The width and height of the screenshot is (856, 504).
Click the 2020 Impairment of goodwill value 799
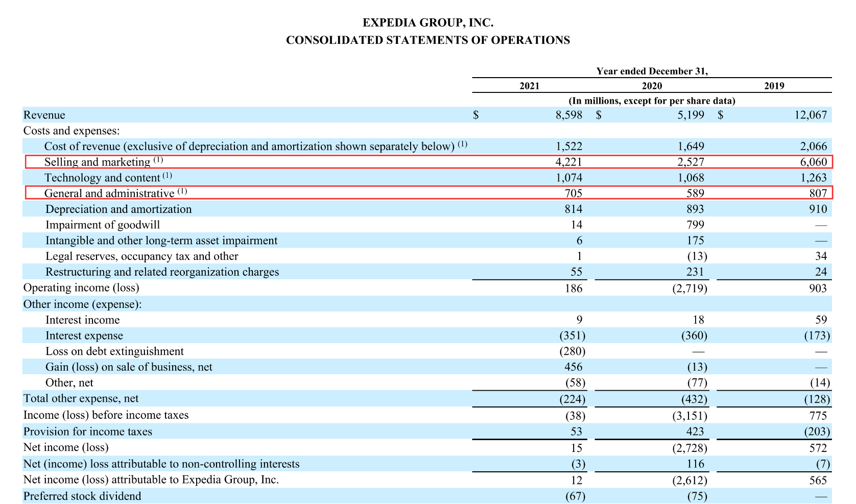(695, 225)
